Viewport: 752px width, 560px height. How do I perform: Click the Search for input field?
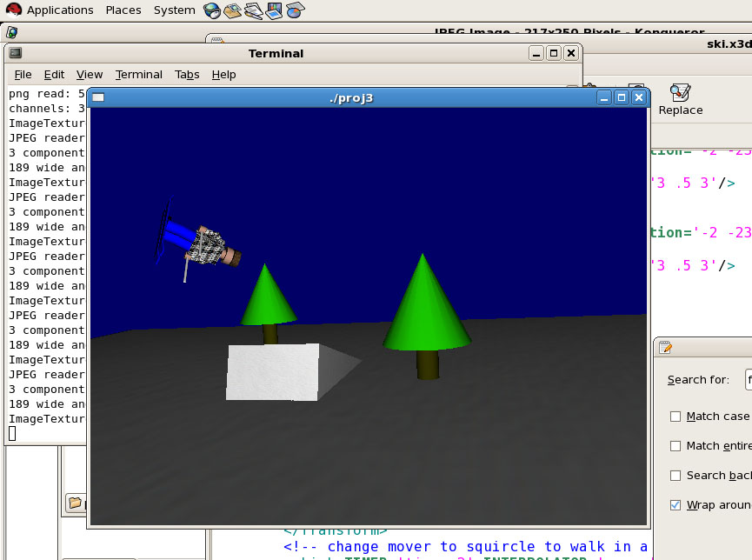point(748,380)
